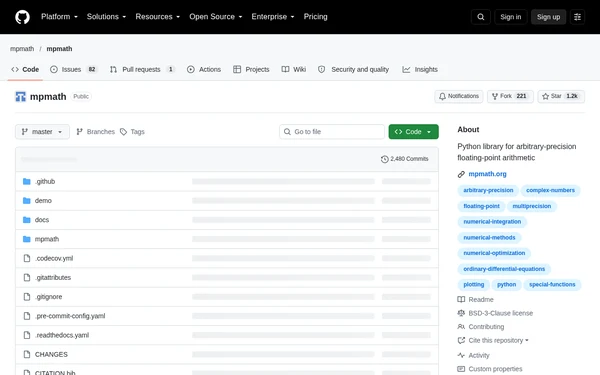Click the Contributing people icon
Viewport: 600px width, 375px height.
(461, 327)
